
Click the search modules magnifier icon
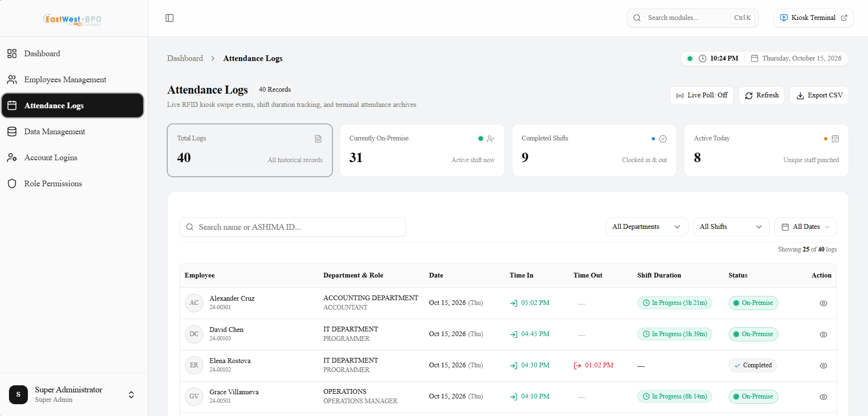tap(637, 18)
